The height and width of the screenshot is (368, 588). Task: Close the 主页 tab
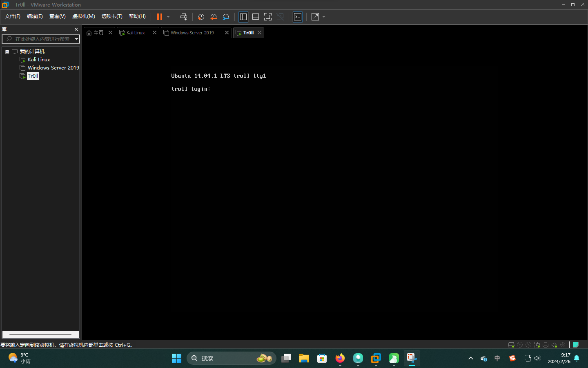(110, 33)
